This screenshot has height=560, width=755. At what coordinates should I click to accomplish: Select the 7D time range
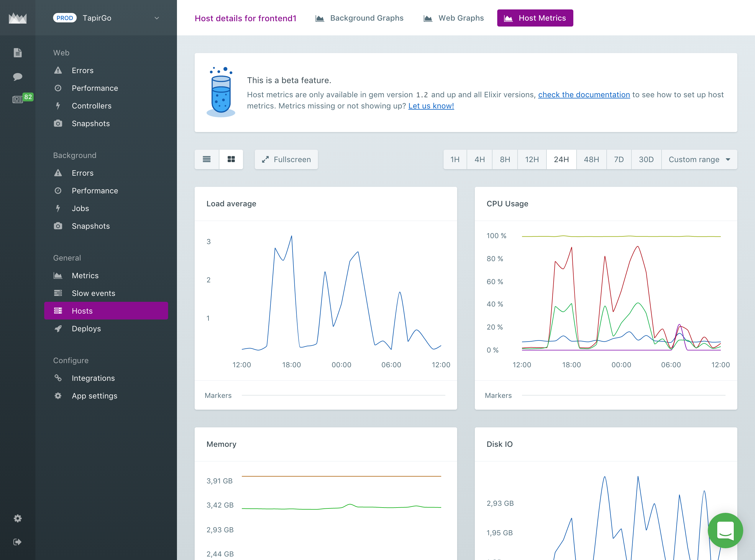click(619, 159)
